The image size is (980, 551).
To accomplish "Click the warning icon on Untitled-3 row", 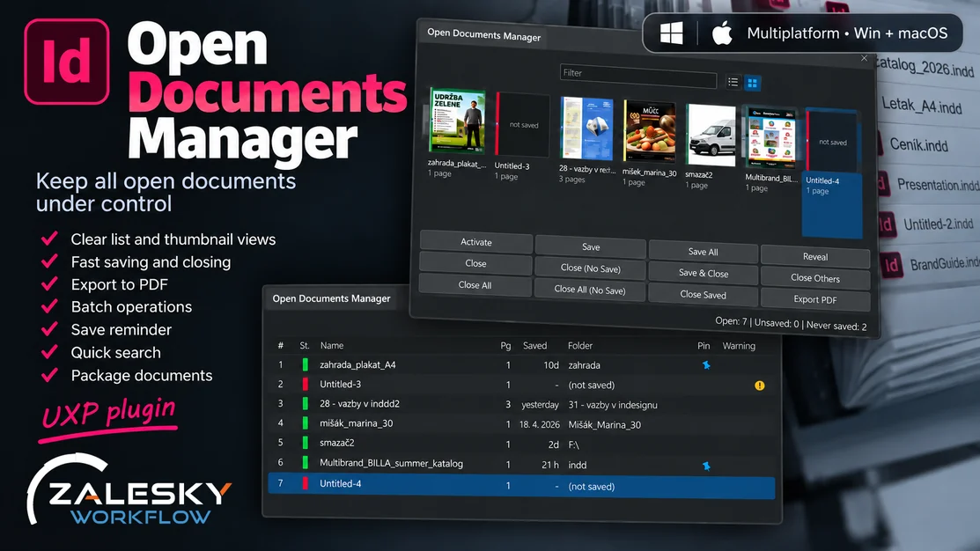I will coord(759,386).
